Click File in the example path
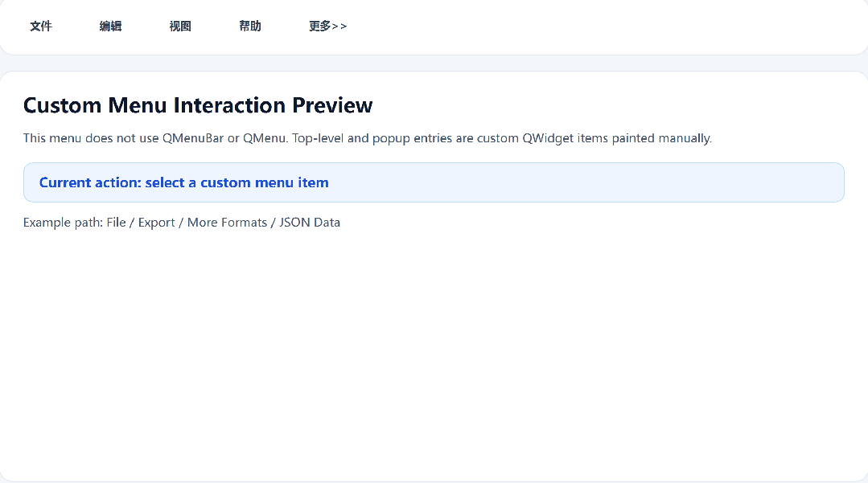The image size is (868, 483). pos(116,223)
